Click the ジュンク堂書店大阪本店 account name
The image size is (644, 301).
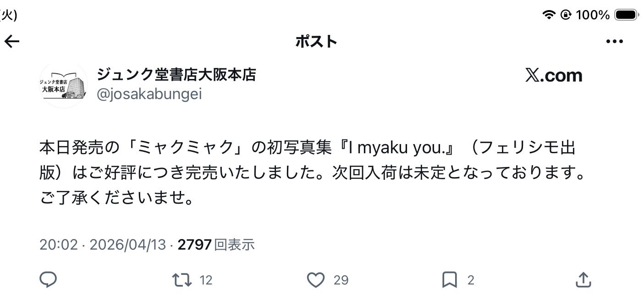tap(176, 74)
